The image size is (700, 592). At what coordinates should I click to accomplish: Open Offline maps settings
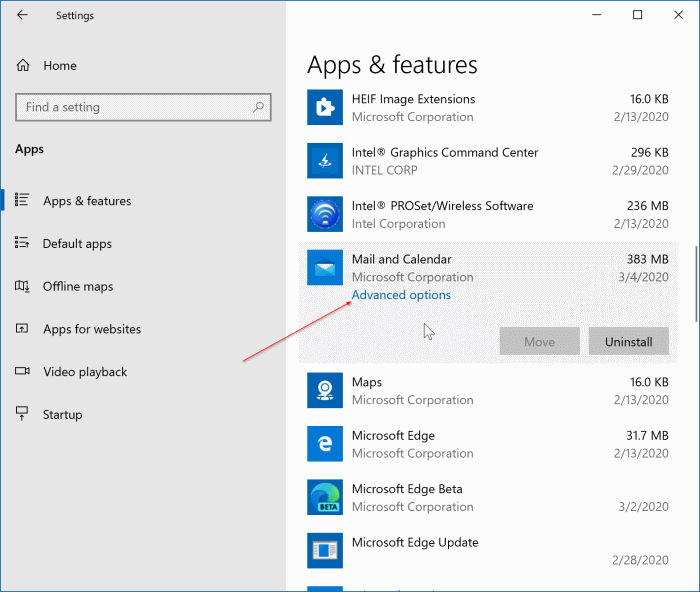tap(78, 286)
